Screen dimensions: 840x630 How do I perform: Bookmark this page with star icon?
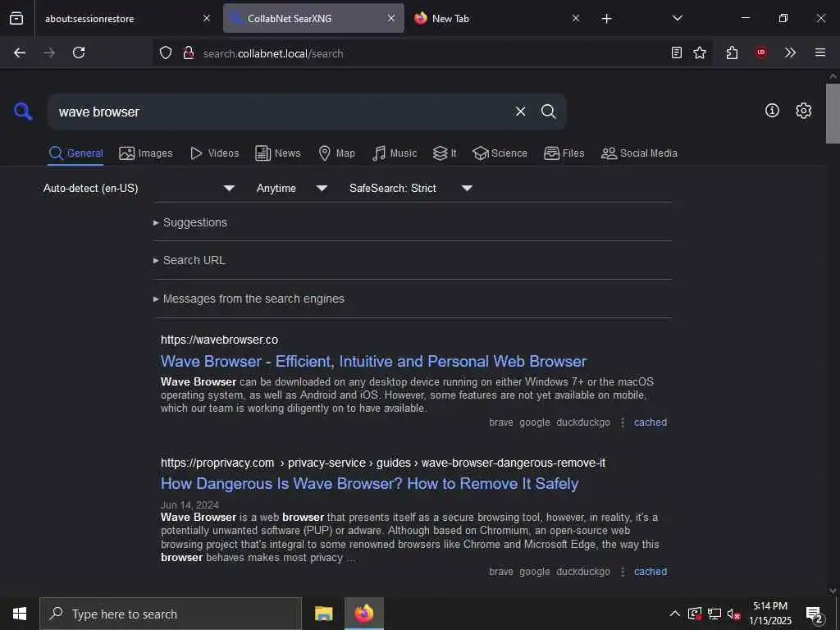[x=700, y=52]
